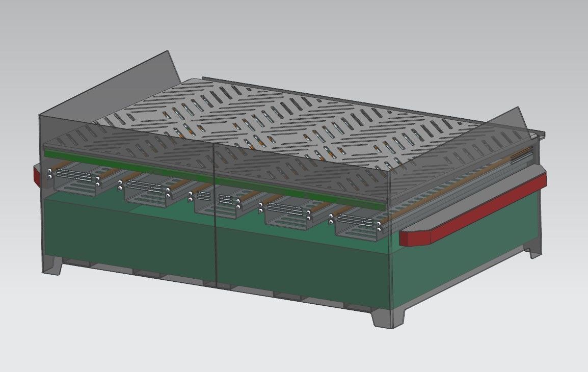Screen dimensions: 588x372
Task: Select the long copper rail along the right side
Action: [456, 185]
